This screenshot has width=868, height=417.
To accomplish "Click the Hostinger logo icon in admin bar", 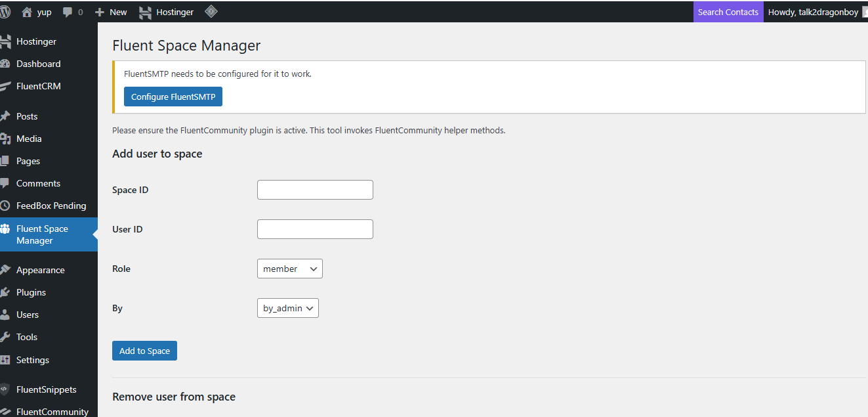I will point(146,12).
